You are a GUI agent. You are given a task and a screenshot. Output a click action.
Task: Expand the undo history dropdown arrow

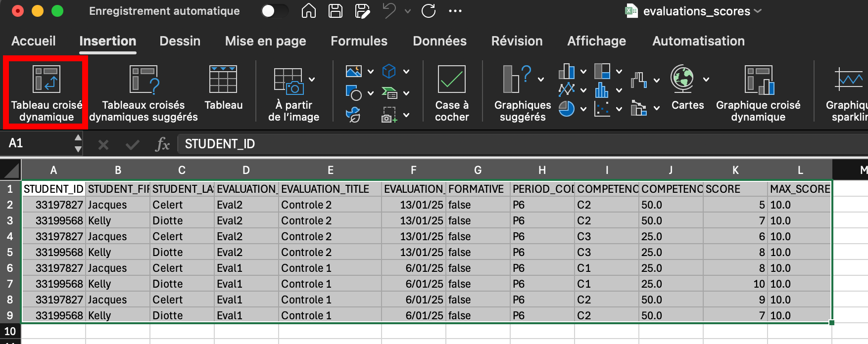(408, 11)
